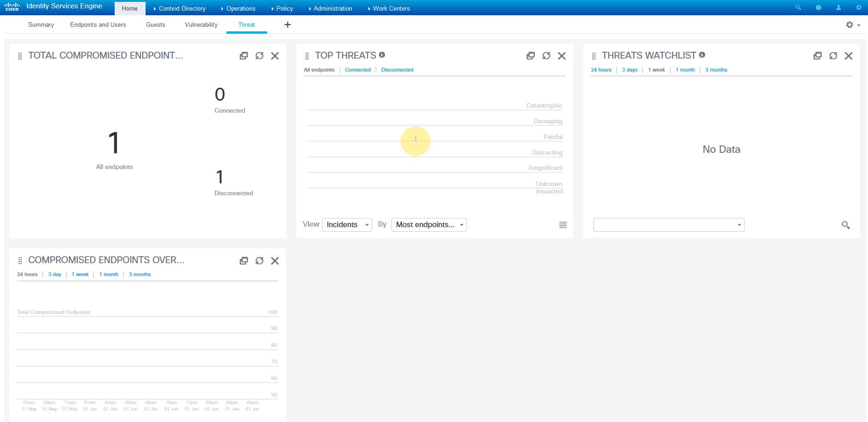Switch to the Vulnerability tab

[201, 24]
